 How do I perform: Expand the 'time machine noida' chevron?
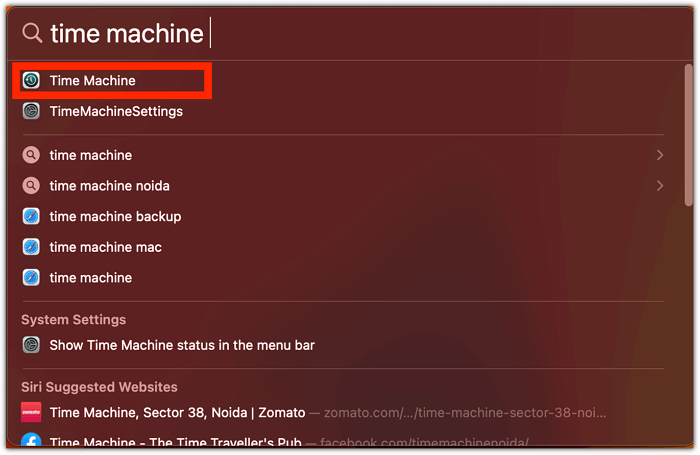coord(659,186)
